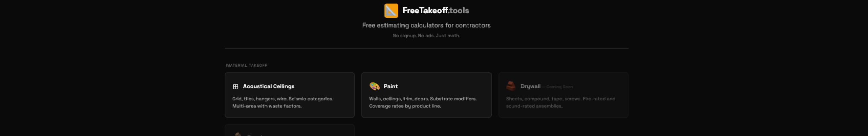This screenshot has height=136, width=868.
Task: Click "Walls, ceilings, trim, doors" description line
Action: (422, 99)
